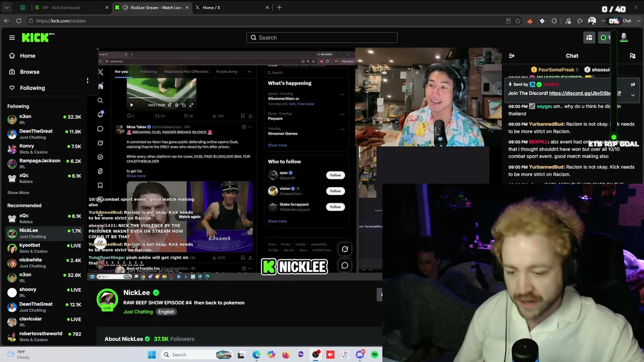Open the red arrow app in taskbar
Screen dimensions: 644x362
click(330, 354)
